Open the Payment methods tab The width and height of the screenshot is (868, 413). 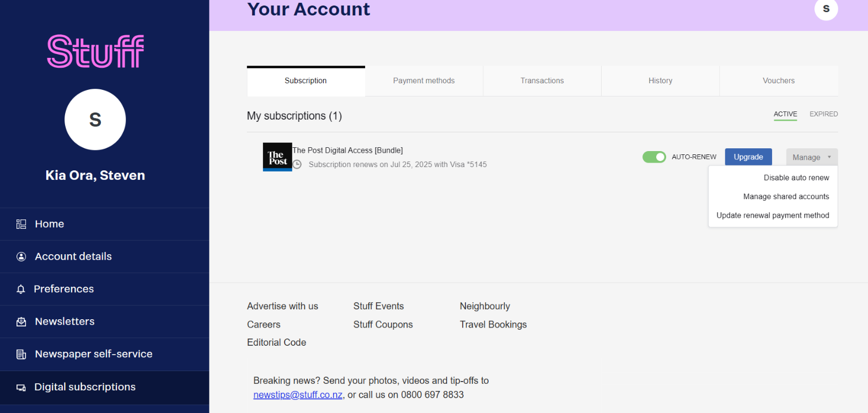(424, 81)
